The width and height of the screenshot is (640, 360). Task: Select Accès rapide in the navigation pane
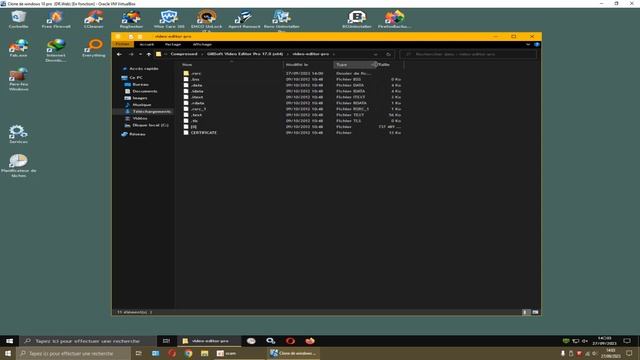point(143,69)
